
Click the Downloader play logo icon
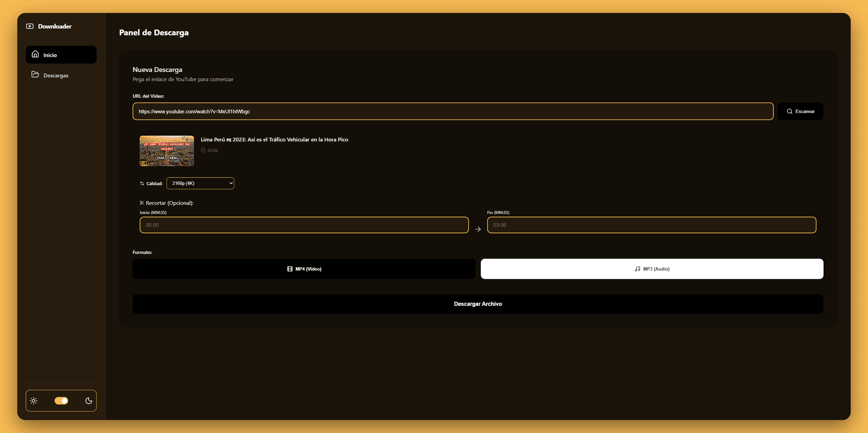pyautogui.click(x=29, y=26)
